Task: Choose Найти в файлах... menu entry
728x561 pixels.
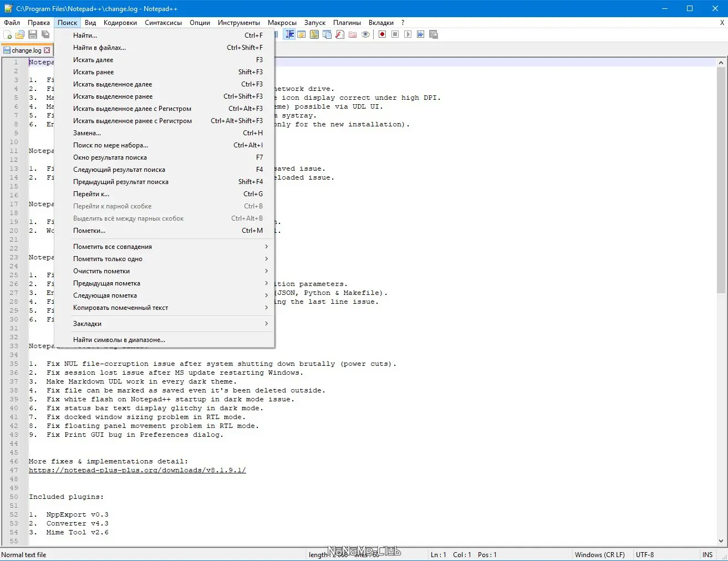Action: tap(165, 48)
